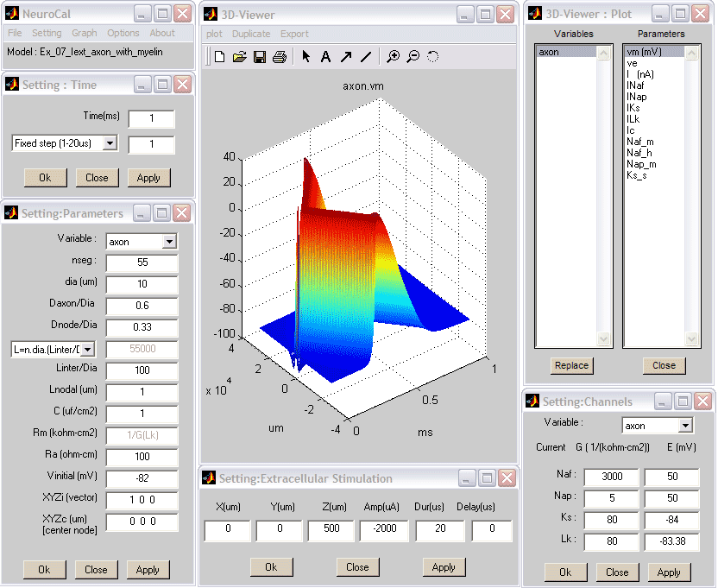Select the Insert Text 'A' tool
Screen dimensions: 718x588
point(325,57)
